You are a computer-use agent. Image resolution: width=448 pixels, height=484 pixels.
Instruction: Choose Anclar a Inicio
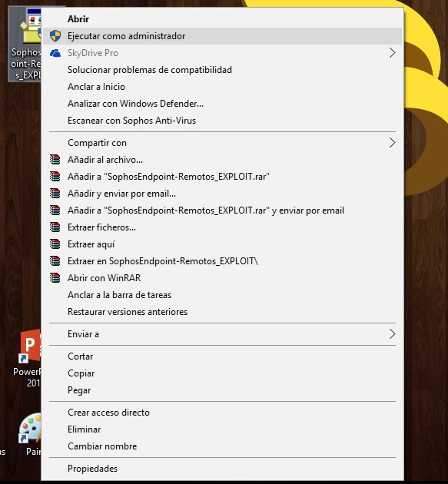pyautogui.click(x=222, y=87)
